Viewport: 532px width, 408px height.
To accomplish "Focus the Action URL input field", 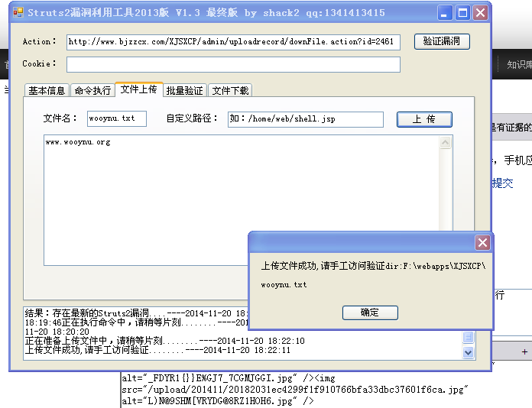I will click(233, 42).
